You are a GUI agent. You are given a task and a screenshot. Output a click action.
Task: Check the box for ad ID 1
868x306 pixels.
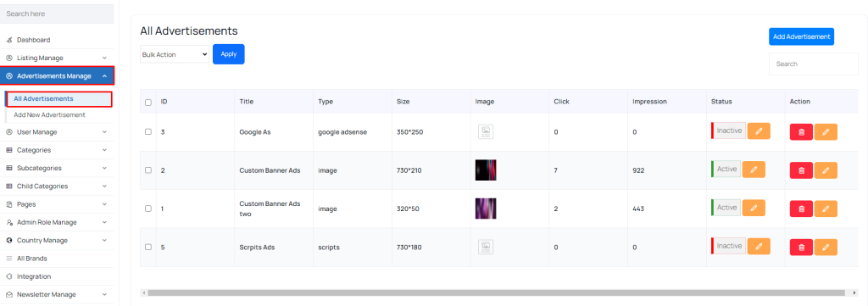tap(147, 209)
